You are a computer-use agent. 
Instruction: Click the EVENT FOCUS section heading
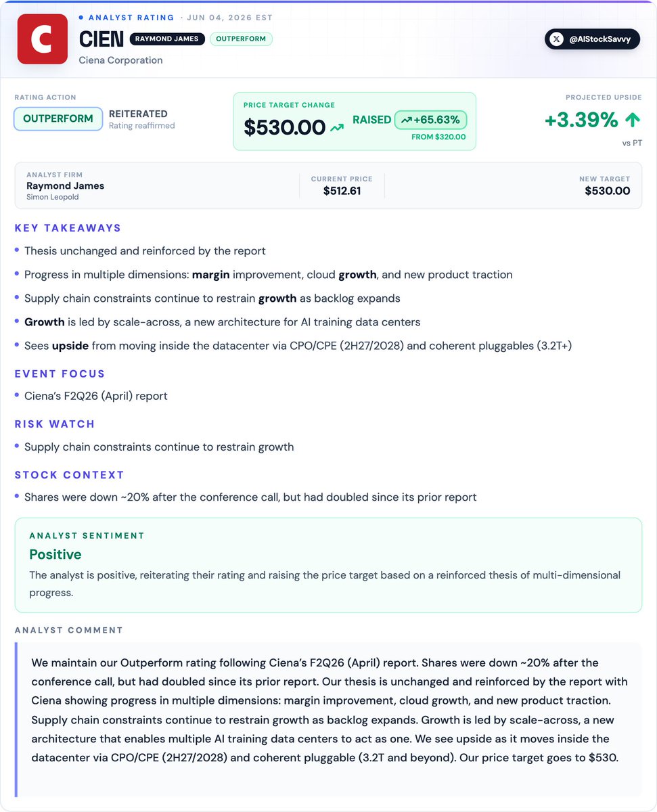[60, 374]
